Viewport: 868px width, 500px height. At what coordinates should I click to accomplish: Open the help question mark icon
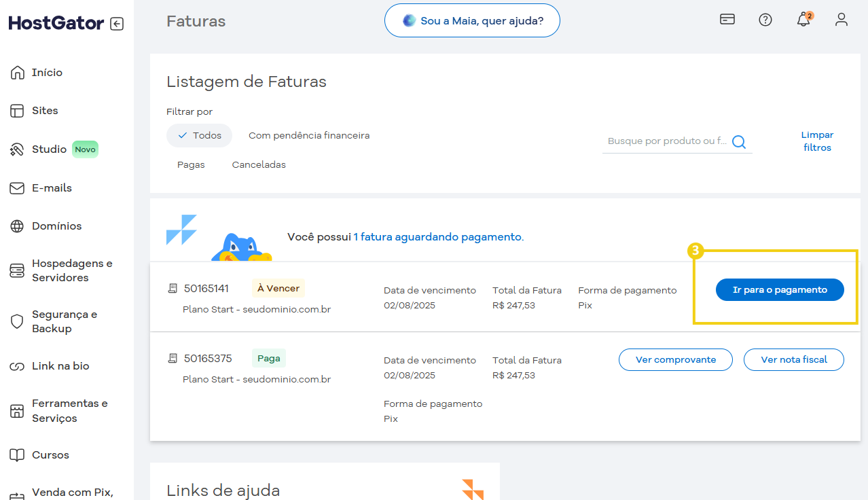(765, 20)
